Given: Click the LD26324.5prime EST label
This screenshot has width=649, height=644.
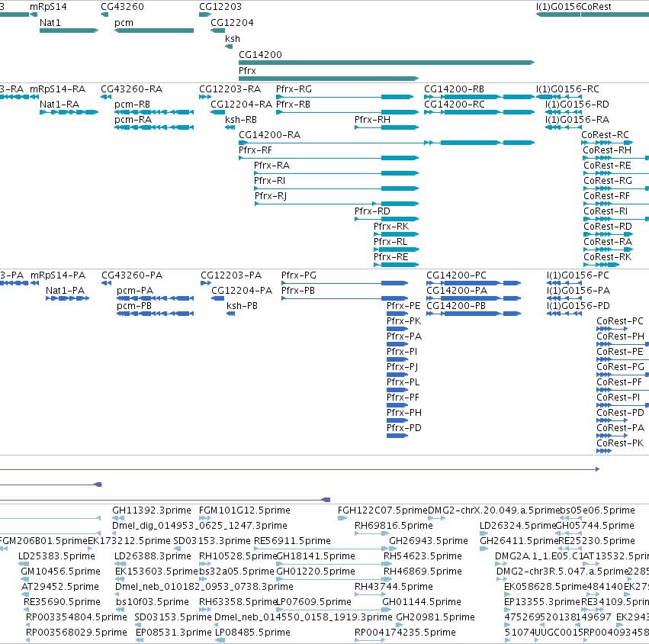Looking at the screenshot, I should [x=517, y=526].
